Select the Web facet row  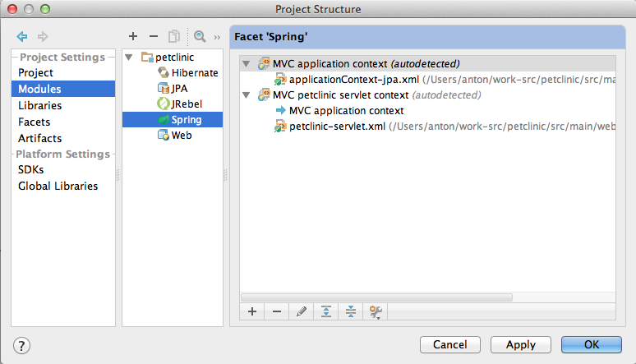173,135
